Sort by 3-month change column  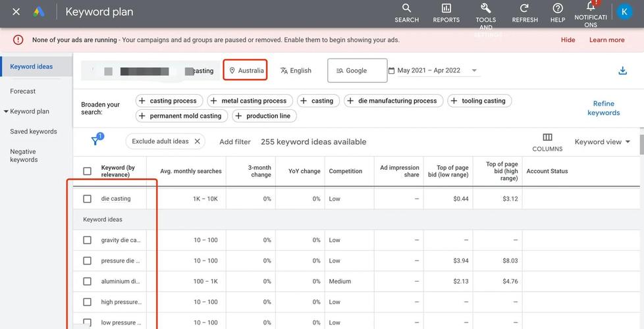click(x=259, y=171)
